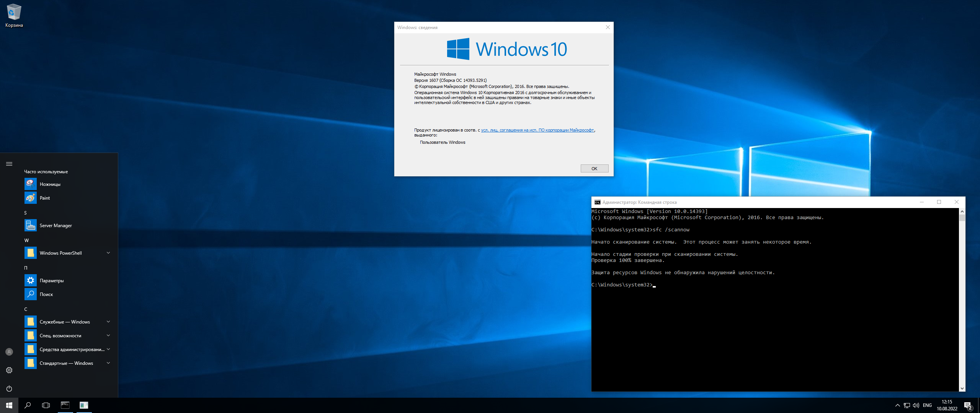Expand Стандартные — Windows folder
The image size is (980, 413).
pyautogui.click(x=108, y=363)
